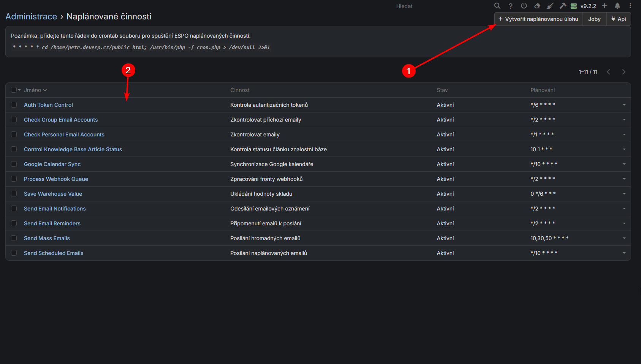Expand row actions for Check Group Email Accounts
Viewport: 641px width, 364px height.
pyautogui.click(x=624, y=120)
